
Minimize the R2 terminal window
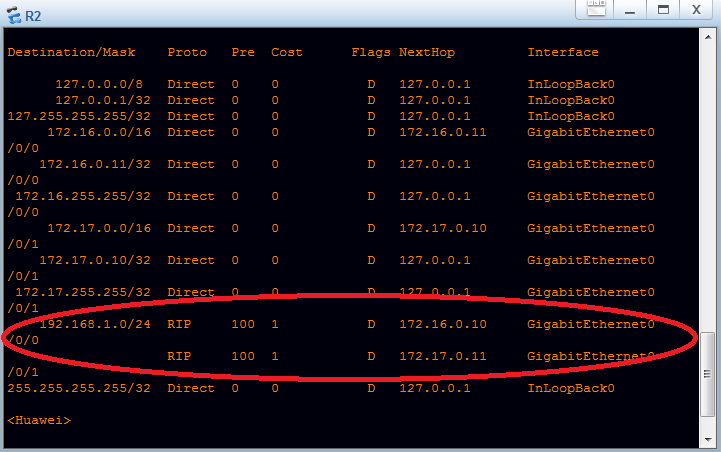(630, 10)
